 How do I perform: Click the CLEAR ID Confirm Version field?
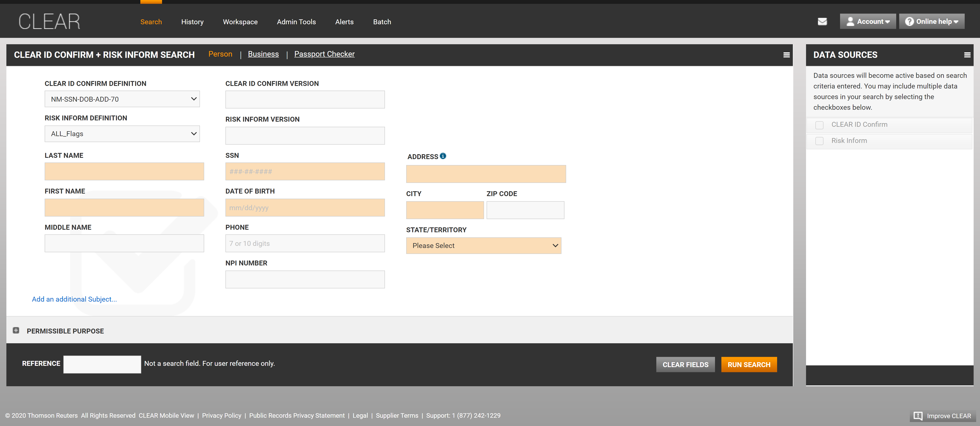pyautogui.click(x=305, y=99)
